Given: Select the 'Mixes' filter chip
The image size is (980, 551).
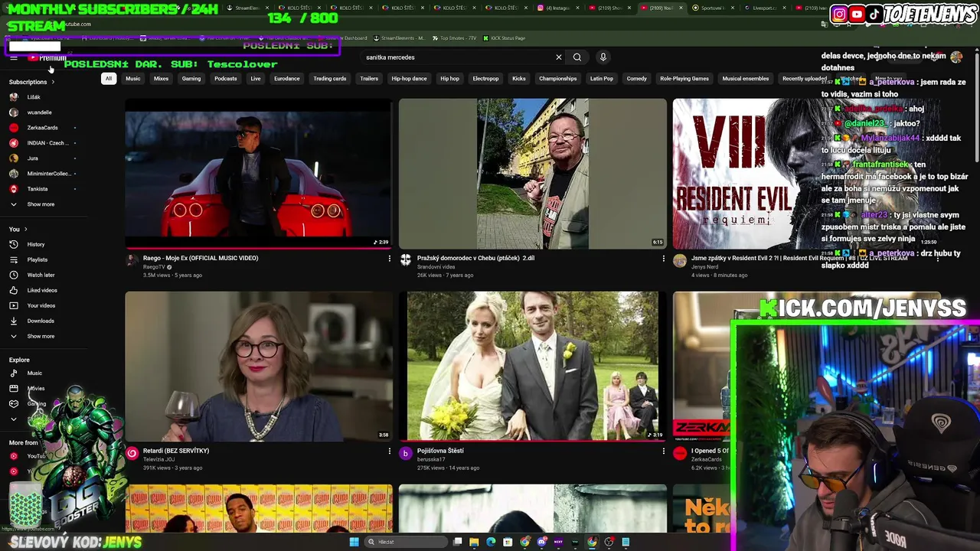Looking at the screenshot, I should click(x=161, y=79).
